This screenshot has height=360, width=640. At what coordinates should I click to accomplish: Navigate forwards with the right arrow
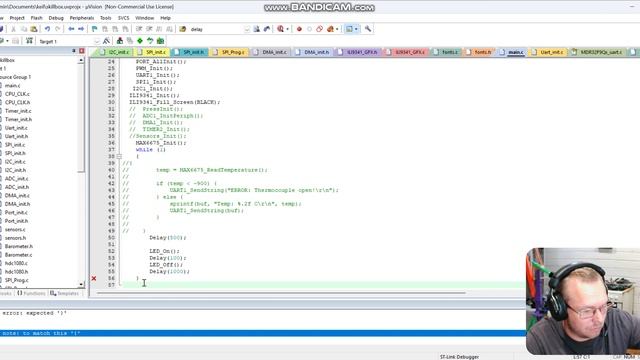(81, 29)
